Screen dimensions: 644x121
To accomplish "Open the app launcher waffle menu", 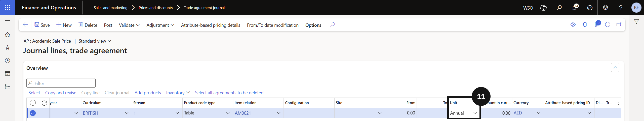I will coord(8,8).
